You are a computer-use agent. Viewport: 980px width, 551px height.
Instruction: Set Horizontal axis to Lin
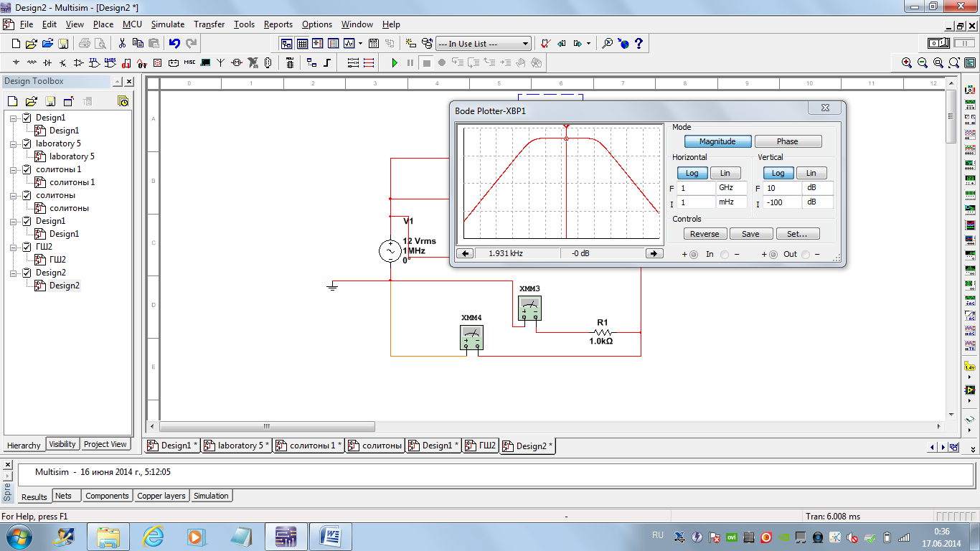[x=725, y=173]
